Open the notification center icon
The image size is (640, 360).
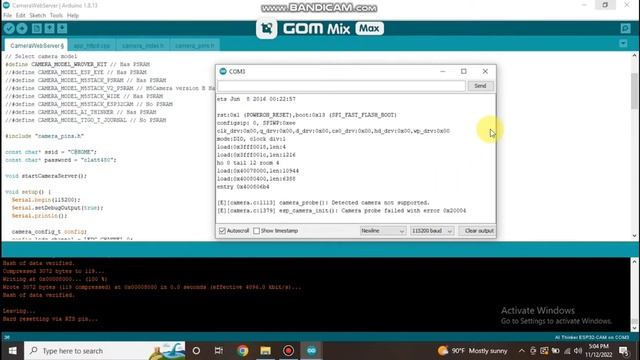pyautogui.click(x=623, y=351)
